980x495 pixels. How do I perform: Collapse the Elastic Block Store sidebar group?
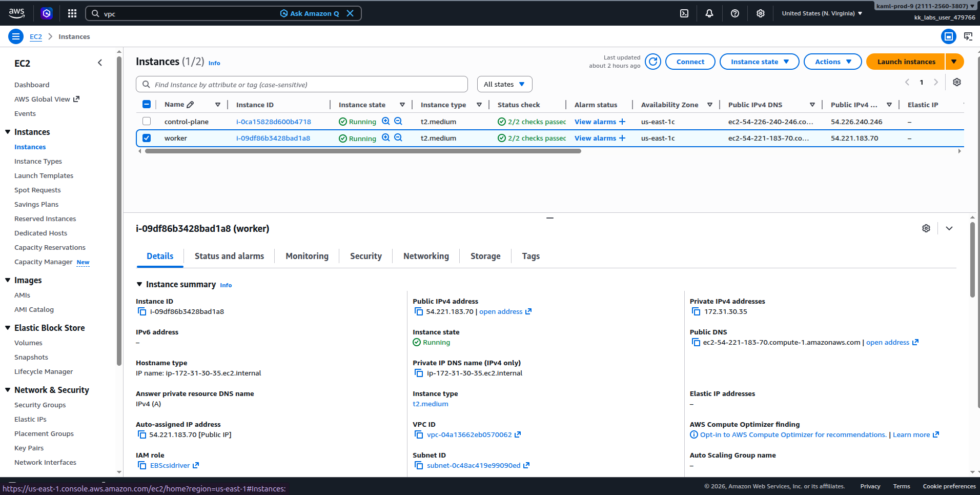(x=8, y=328)
